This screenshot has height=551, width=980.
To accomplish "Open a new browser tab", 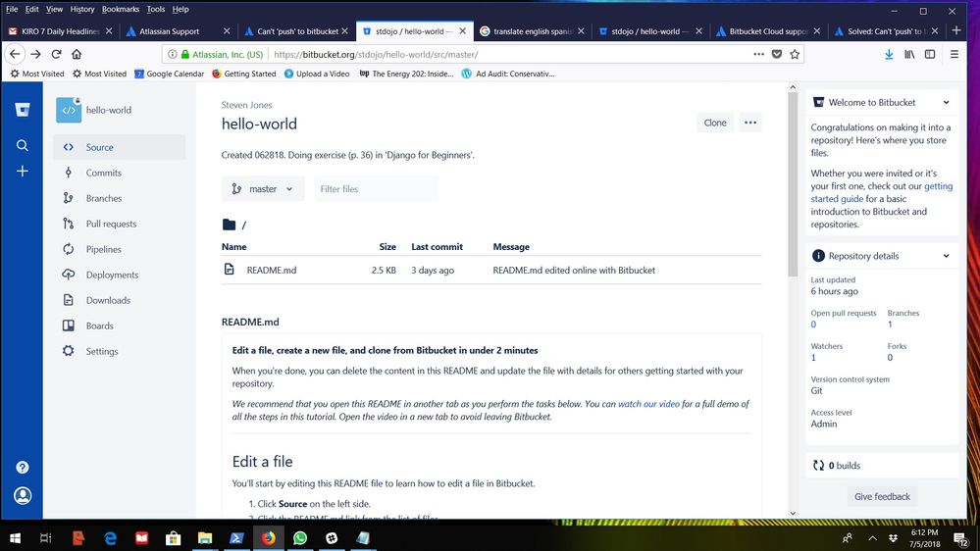I will pos(955,30).
